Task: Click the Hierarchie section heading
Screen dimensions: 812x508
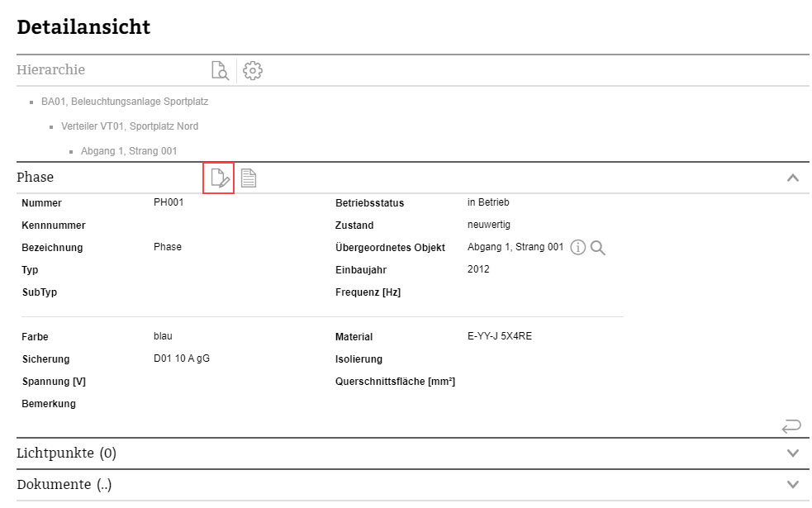Action: coord(50,70)
